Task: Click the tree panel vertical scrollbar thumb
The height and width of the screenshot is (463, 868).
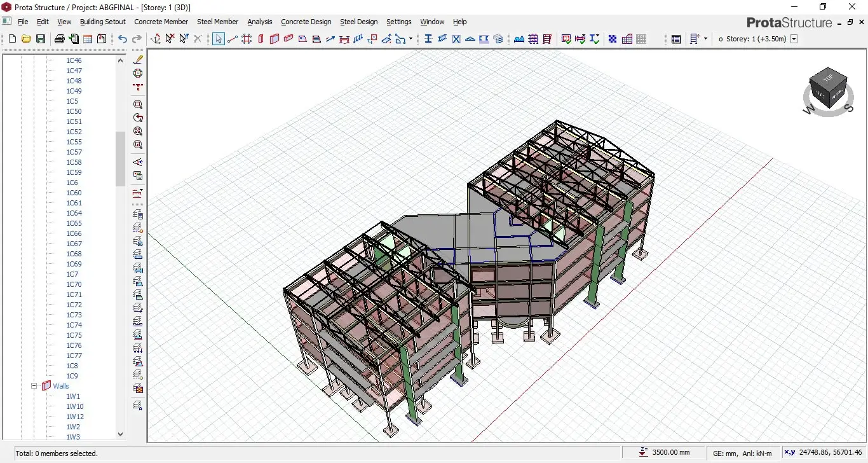Action: (120, 159)
